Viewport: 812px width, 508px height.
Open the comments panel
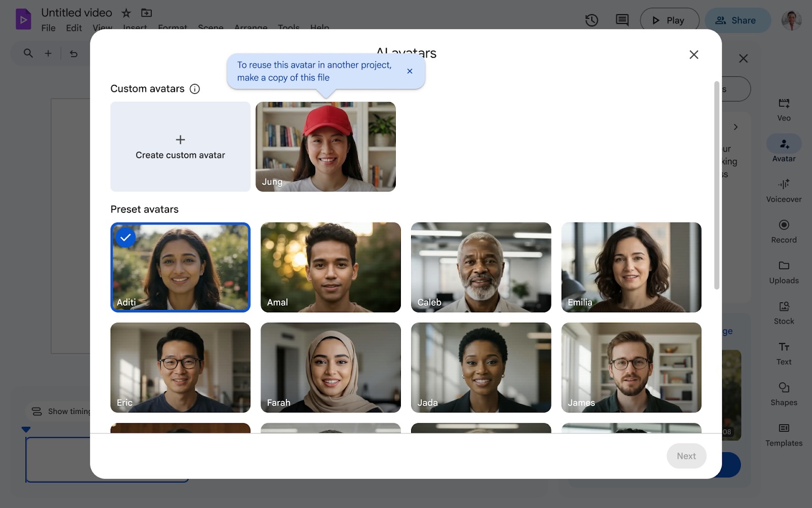tap(621, 20)
